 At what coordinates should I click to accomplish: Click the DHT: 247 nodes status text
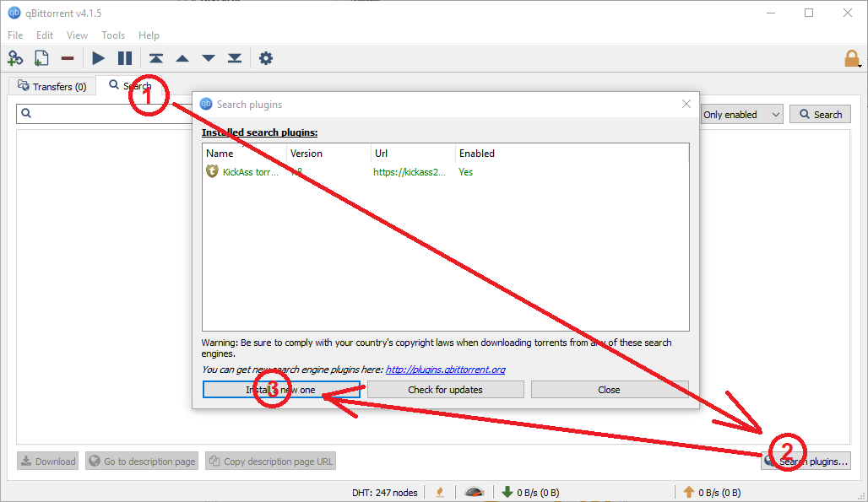385,493
